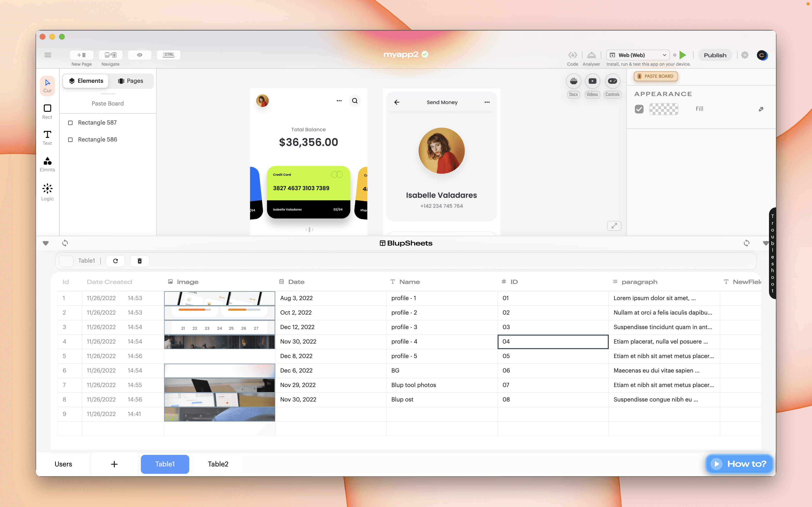This screenshot has width=812, height=507.
Task: Click the How to? button
Action: [739, 464]
